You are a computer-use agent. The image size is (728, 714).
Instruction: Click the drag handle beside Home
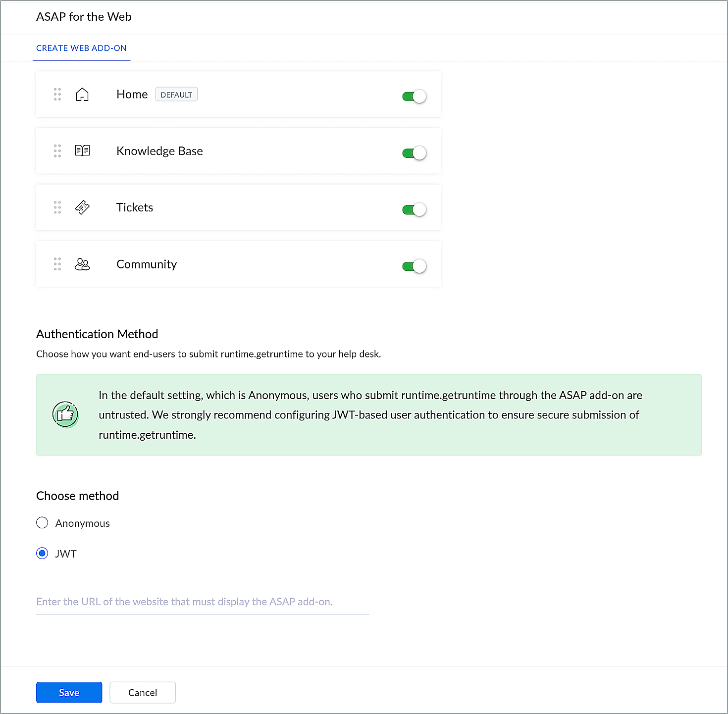[57, 95]
